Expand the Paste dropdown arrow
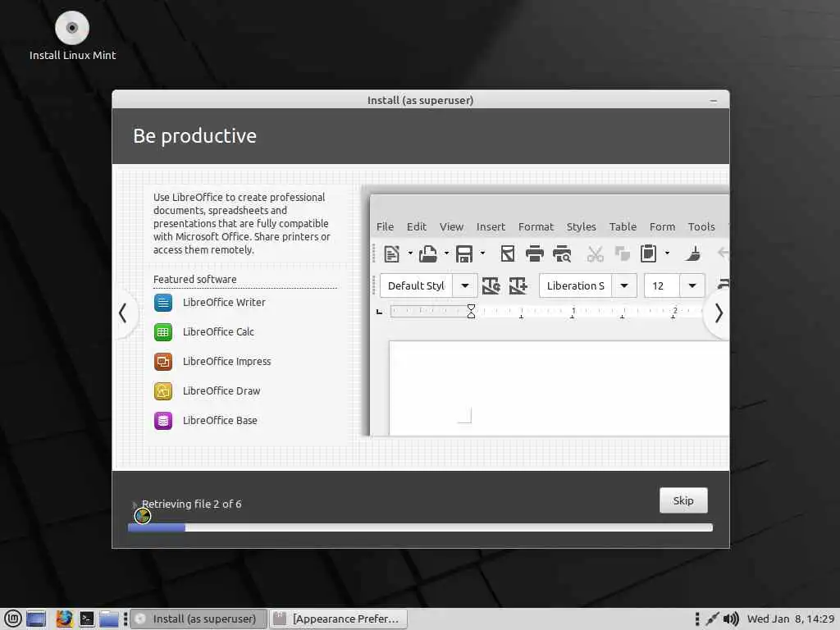This screenshot has height=630, width=840. coord(667,253)
